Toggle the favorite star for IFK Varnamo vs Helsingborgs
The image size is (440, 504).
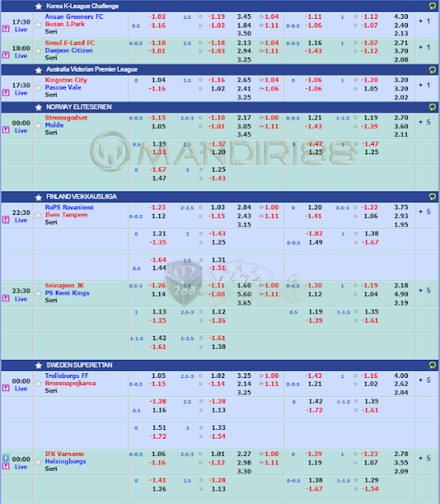(x=39, y=461)
